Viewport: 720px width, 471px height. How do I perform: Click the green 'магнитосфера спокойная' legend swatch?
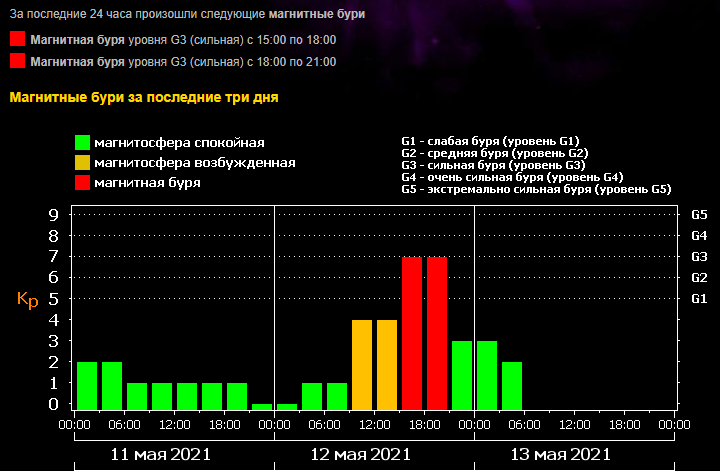[x=82, y=142]
